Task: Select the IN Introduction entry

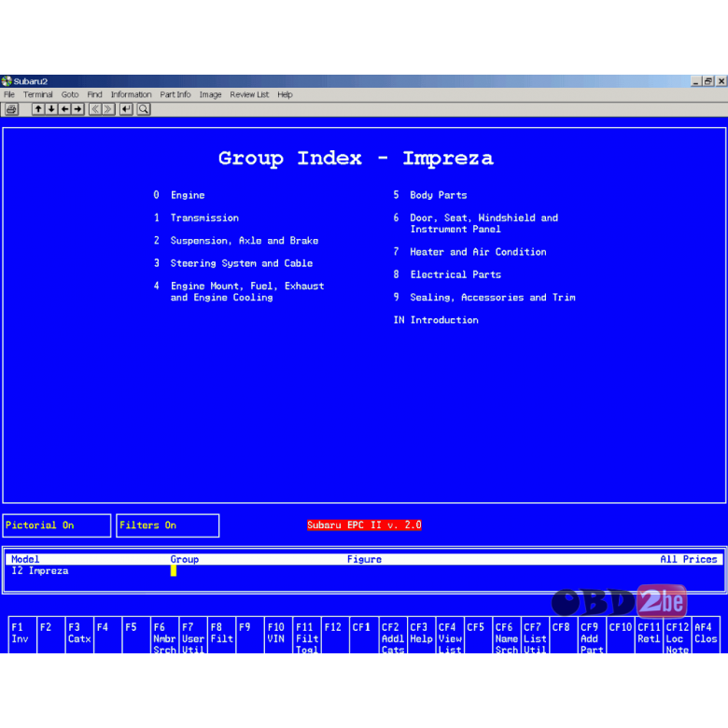Action: click(436, 320)
